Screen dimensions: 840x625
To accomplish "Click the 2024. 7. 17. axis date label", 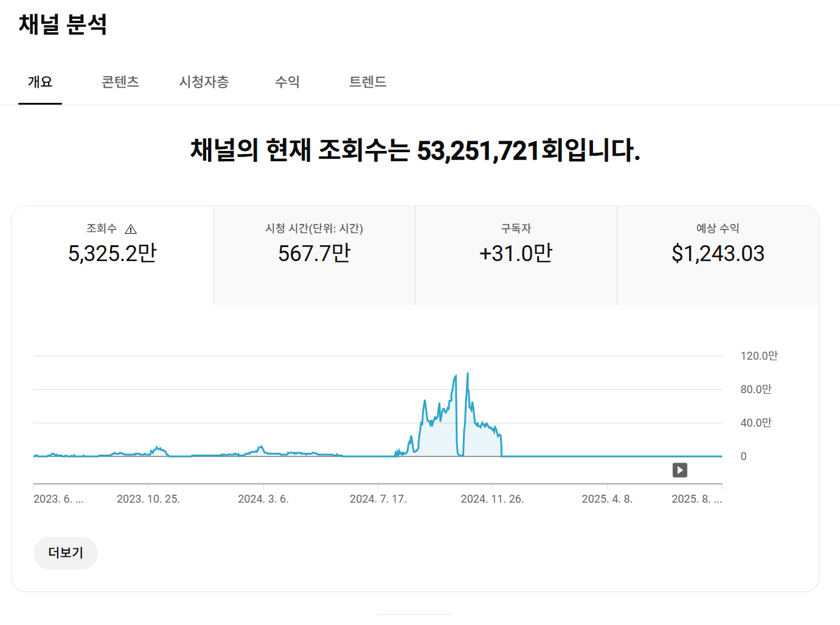I will (378, 499).
